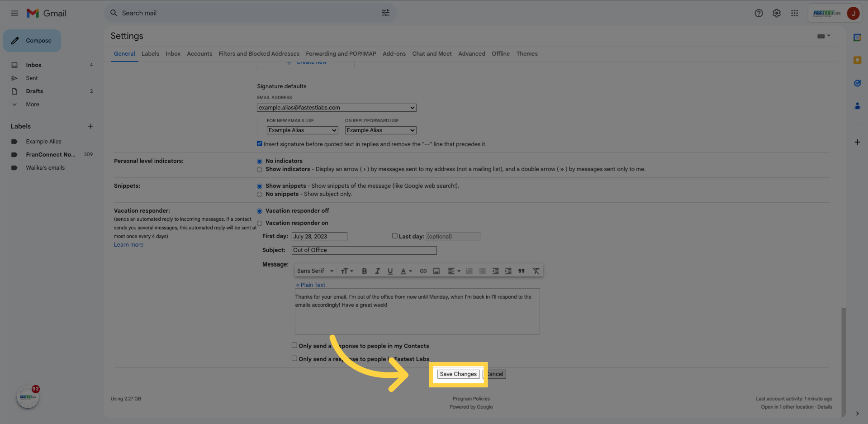Open the On Reply/Forward signature dropdown
Image resolution: width=868 pixels, height=424 pixels.
coord(380,130)
